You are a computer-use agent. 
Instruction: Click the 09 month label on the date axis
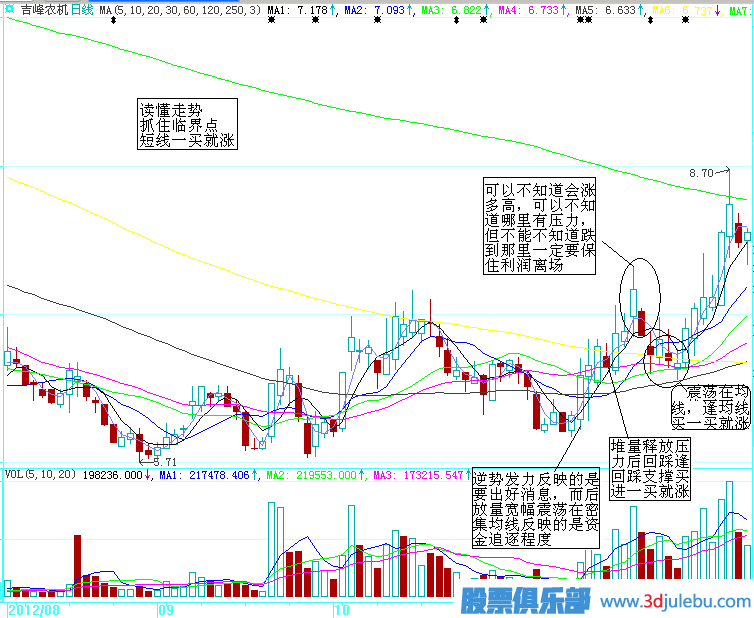(166, 608)
